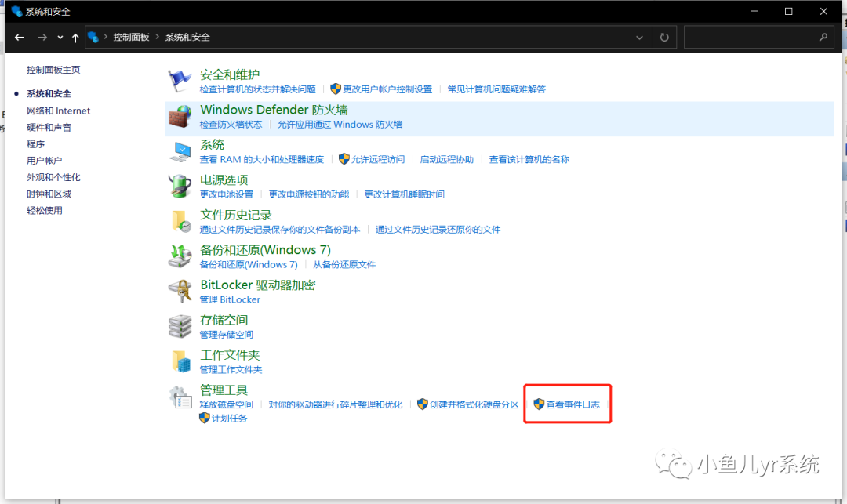The width and height of the screenshot is (847, 504).
Task: Open 通过文件历史记录保存你的文件备份副本 link
Action: (x=280, y=230)
